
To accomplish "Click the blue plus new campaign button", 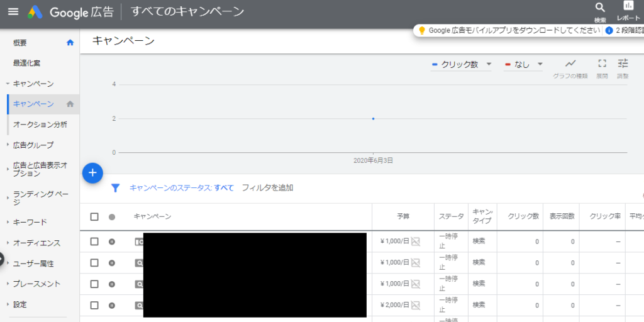I will pyautogui.click(x=92, y=173).
